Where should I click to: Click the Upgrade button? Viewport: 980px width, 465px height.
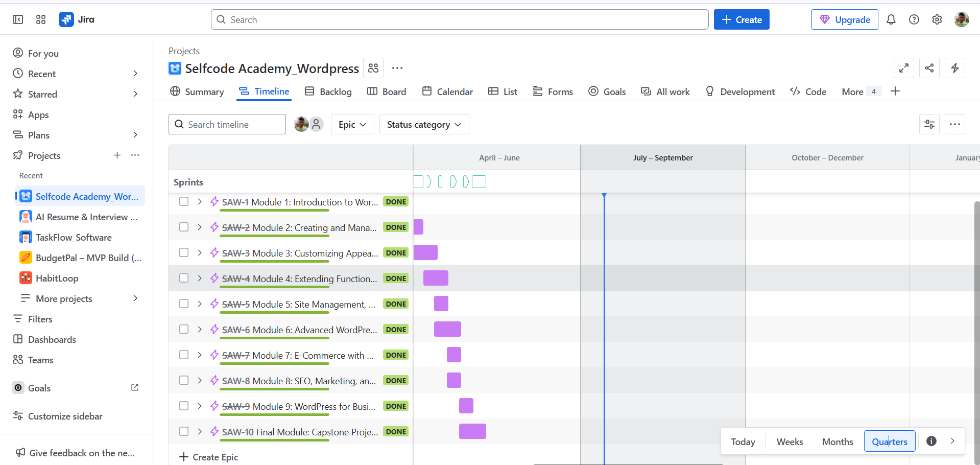coord(845,19)
